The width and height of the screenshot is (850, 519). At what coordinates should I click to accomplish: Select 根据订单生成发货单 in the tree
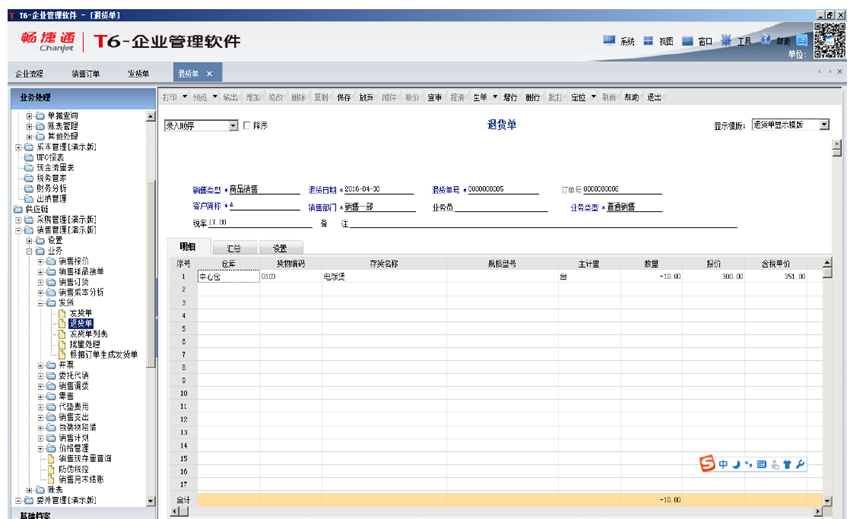(104, 355)
